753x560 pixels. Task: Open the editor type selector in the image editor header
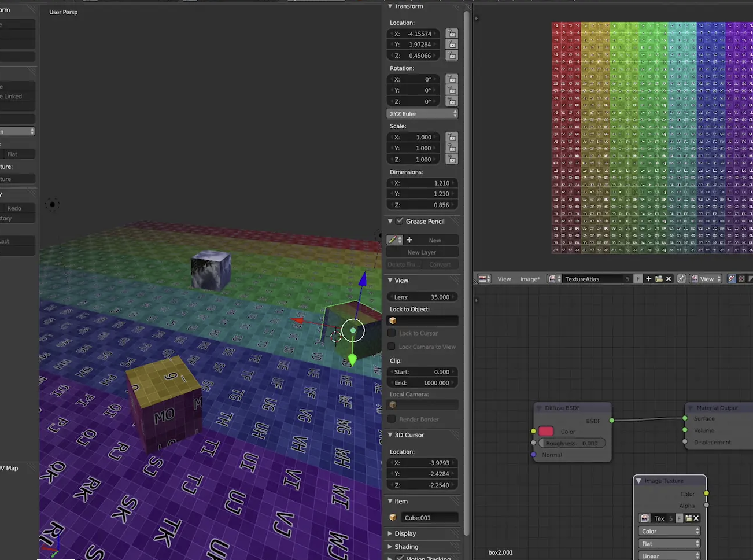[483, 278]
